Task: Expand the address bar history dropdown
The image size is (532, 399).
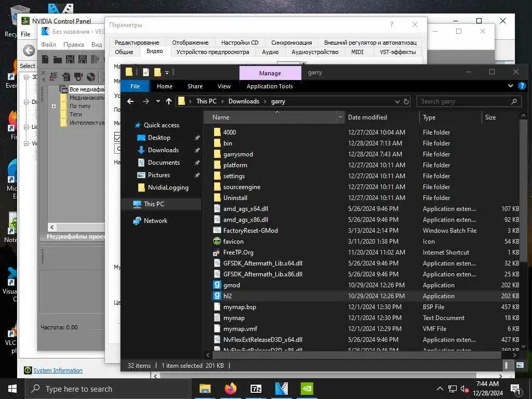Action: 397,101
